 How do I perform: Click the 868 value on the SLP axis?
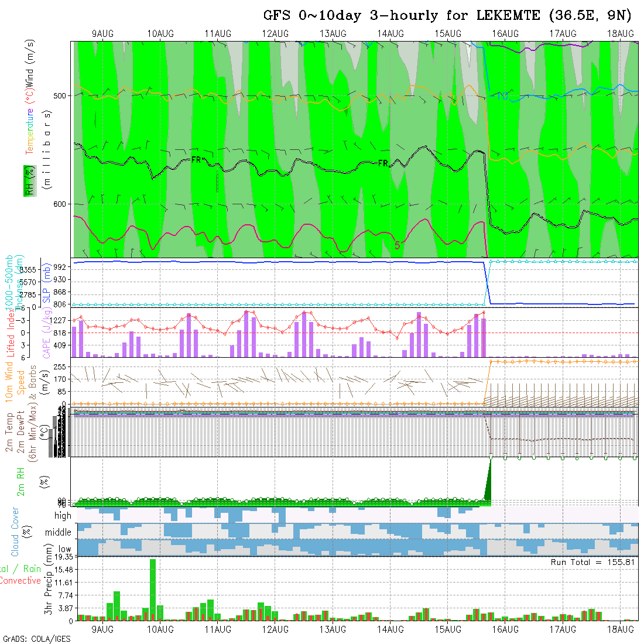click(60, 292)
